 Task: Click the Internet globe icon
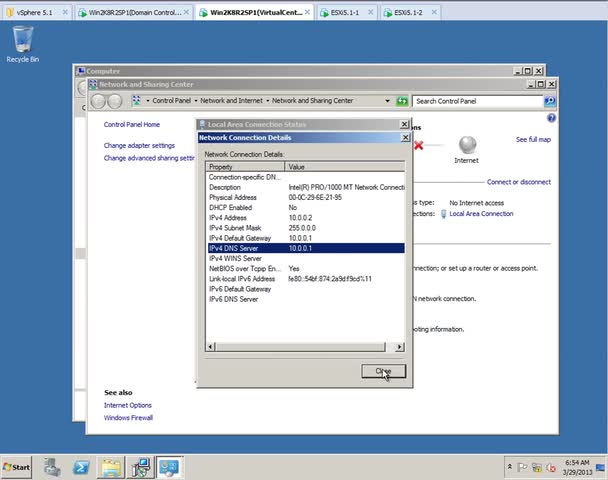pyautogui.click(x=467, y=145)
